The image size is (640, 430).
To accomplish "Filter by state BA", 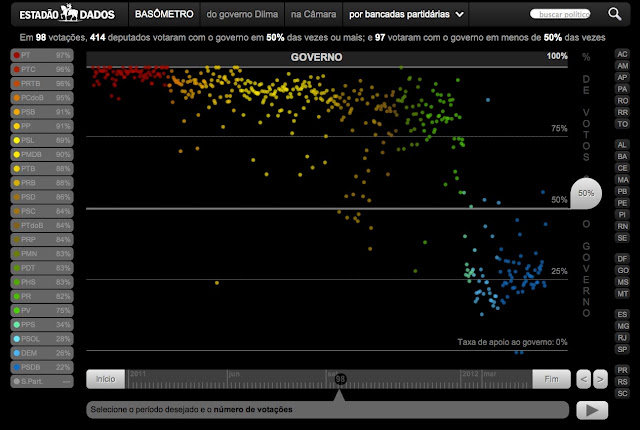I will click(x=622, y=156).
